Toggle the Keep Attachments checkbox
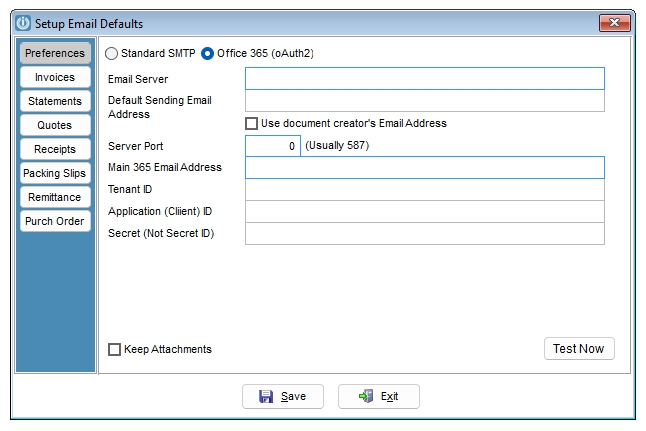The height and width of the screenshot is (431, 646). (114, 349)
